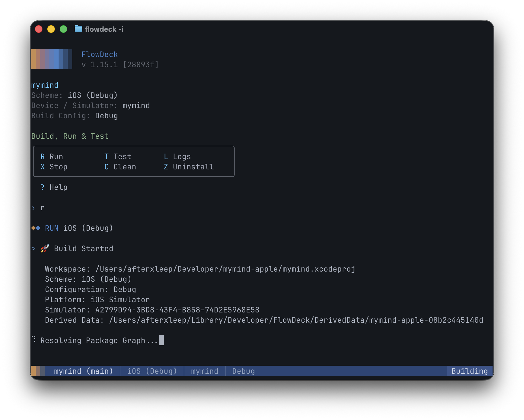This screenshot has height=420, width=524.
Task: Select the L Logs command
Action: point(177,157)
